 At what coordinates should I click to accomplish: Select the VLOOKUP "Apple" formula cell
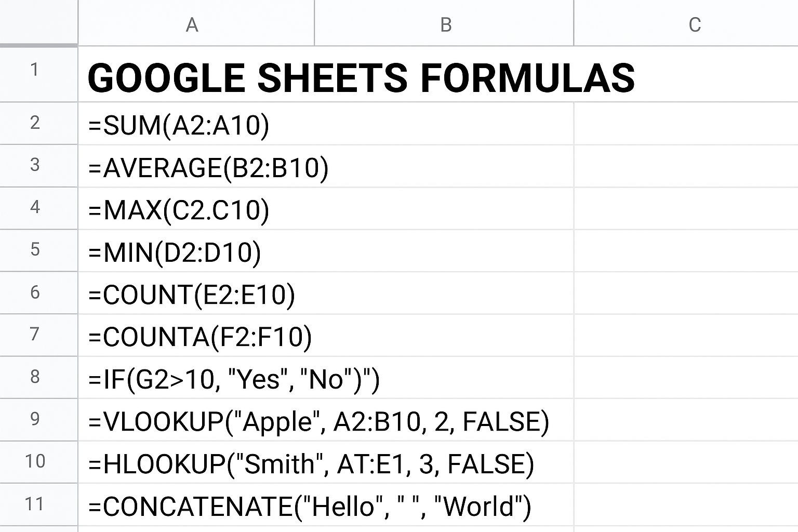click(318, 421)
